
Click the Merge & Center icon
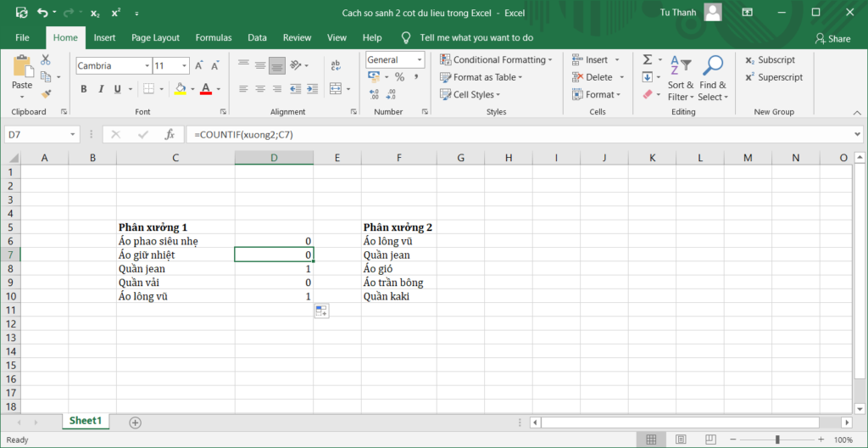pyautogui.click(x=335, y=88)
